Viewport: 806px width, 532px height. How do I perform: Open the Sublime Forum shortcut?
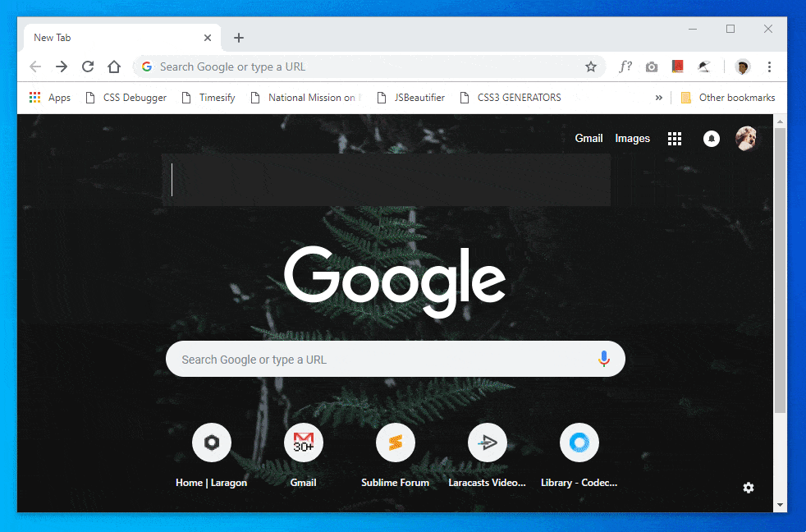[x=396, y=455]
